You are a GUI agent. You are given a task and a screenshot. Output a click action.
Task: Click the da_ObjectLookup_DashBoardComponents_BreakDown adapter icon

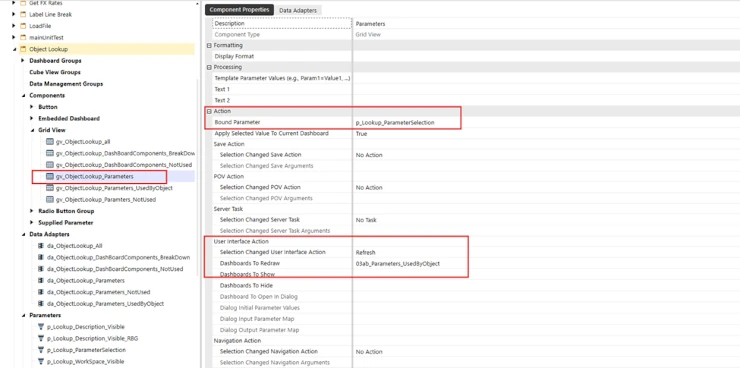[41, 258]
